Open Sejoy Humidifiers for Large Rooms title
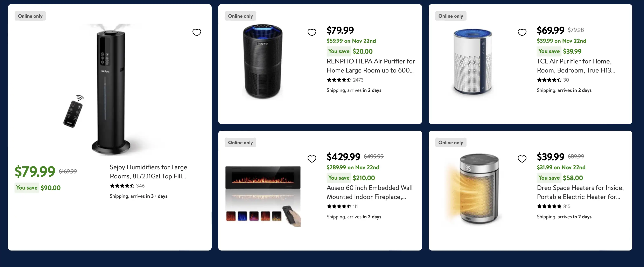The width and height of the screenshot is (644, 267). (148, 171)
